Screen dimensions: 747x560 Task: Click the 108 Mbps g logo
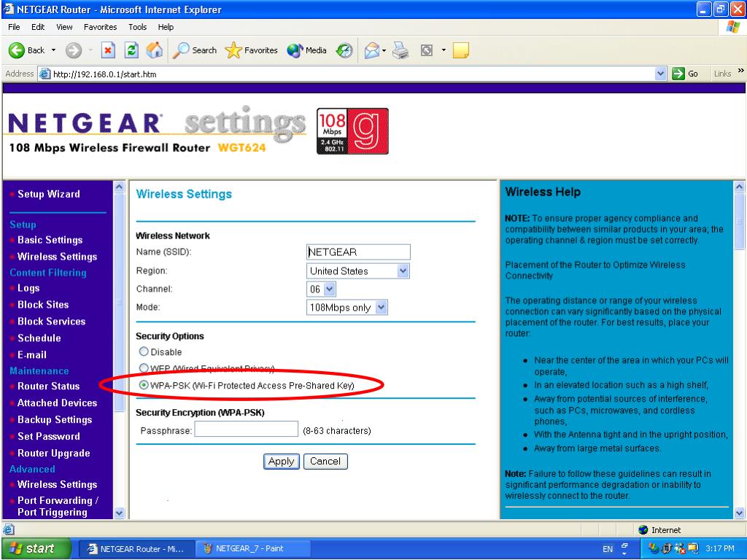click(352, 131)
